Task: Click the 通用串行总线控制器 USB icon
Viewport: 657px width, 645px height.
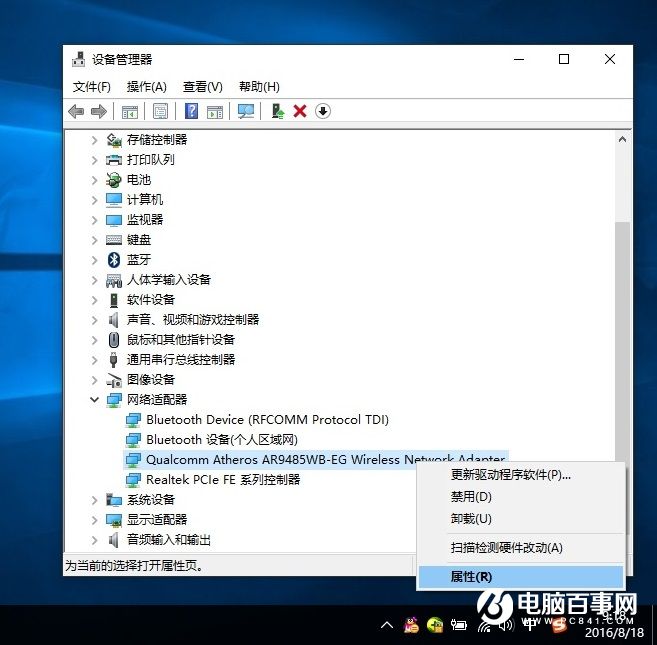Action: (113, 360)
